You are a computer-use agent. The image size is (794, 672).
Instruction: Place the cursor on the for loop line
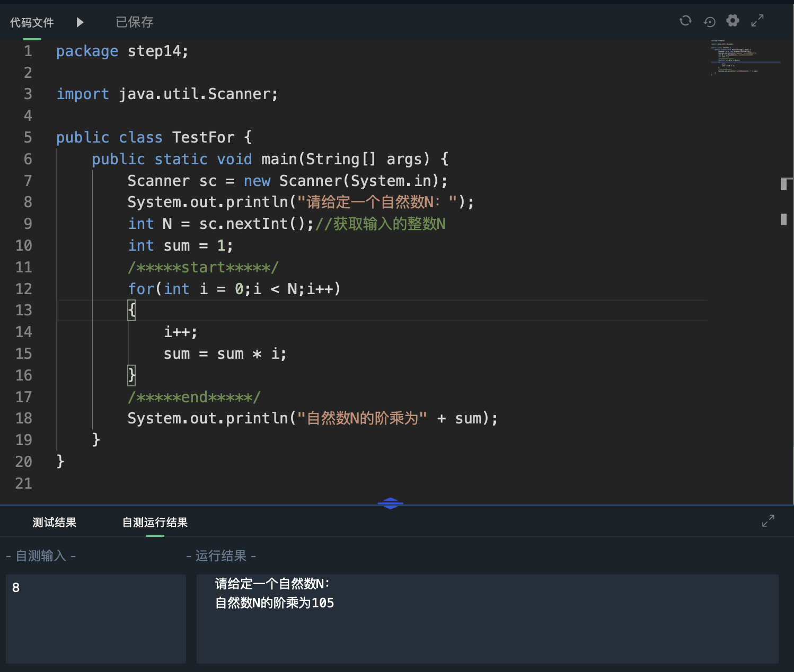pos(234,289)
